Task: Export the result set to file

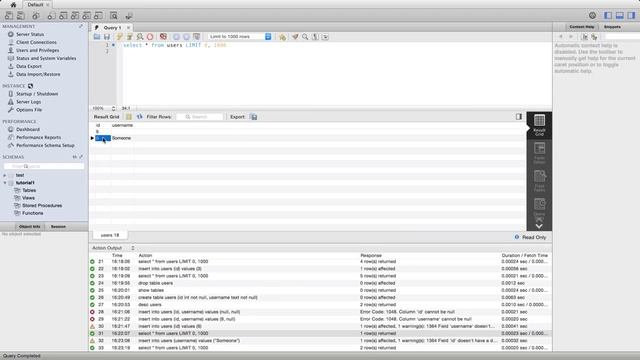Action: 253,117
